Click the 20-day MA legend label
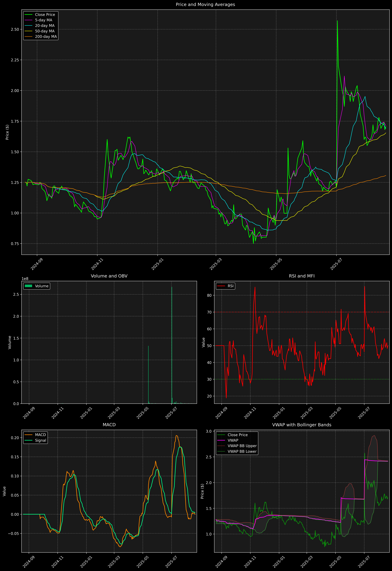 coord(45,26)
